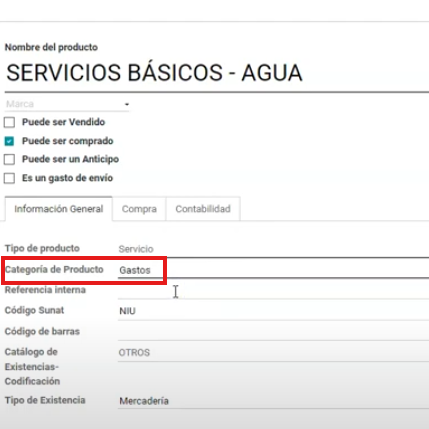Image resolution: width=429 pixels, height=429 pixels.
Task: Open the Tipo de Existencia Mercadería field
Action: [x=273, y=401]
